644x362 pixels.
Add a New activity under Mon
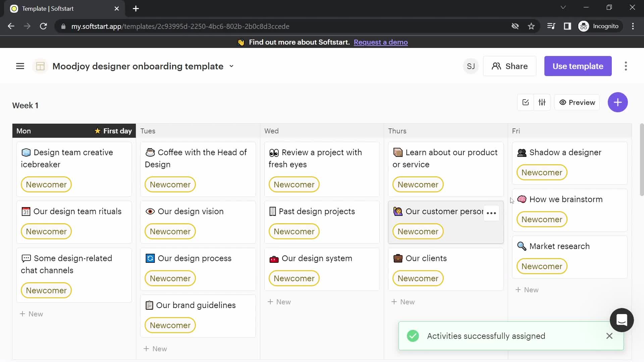tap(31, 314)
